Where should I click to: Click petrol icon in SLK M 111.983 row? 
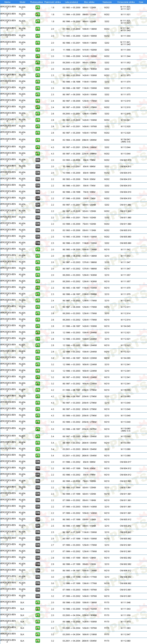pos(38,628)
